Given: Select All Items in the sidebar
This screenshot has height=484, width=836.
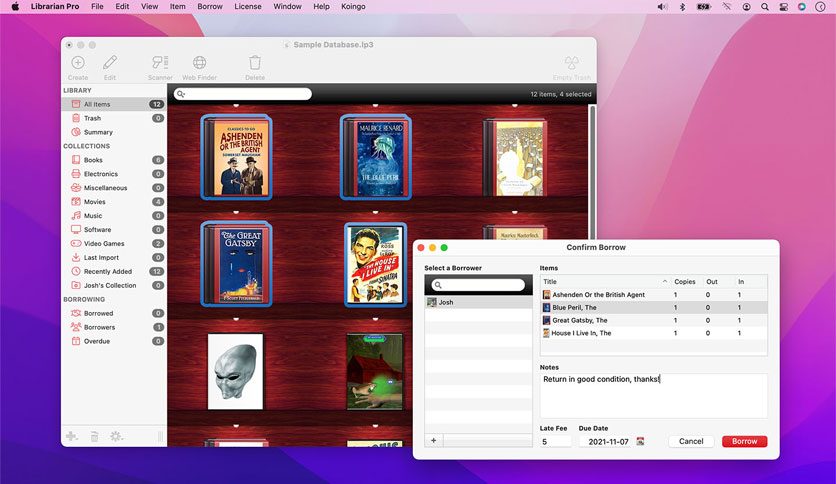Looking at the screenshot, I should 114,104.
